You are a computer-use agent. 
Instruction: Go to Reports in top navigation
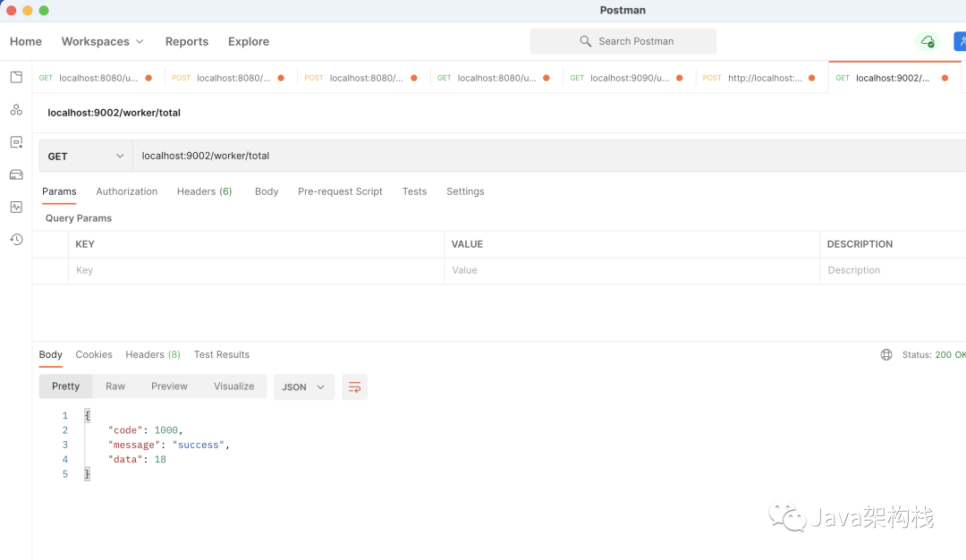tap(187, 41)
